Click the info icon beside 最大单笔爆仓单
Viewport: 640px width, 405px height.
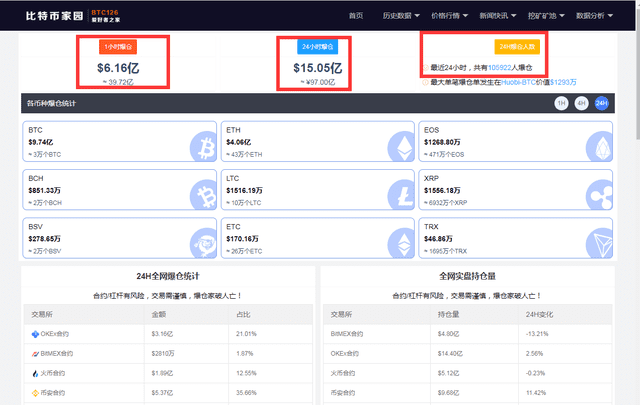[425, 82]
